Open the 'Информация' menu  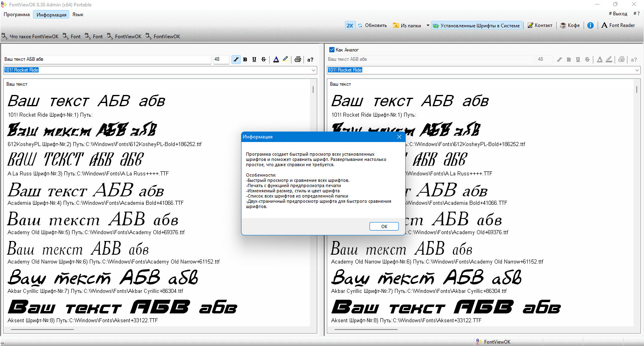pyautogui.click(x=52, y=14)
